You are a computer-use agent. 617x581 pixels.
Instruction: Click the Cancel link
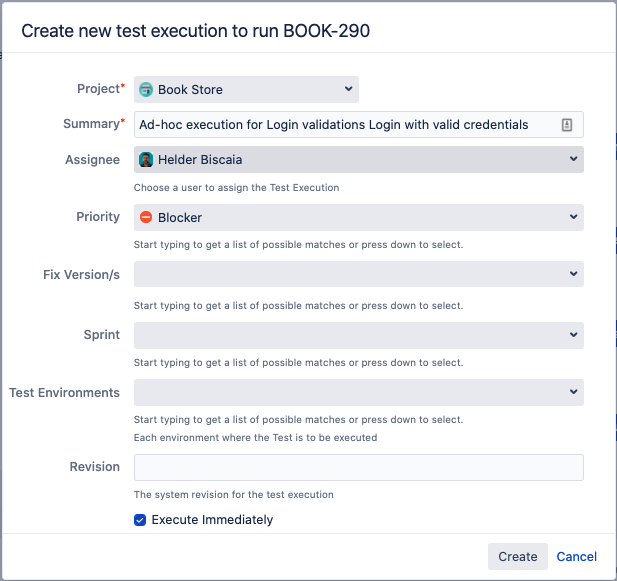pyautogui.click(x=576, y=556)
